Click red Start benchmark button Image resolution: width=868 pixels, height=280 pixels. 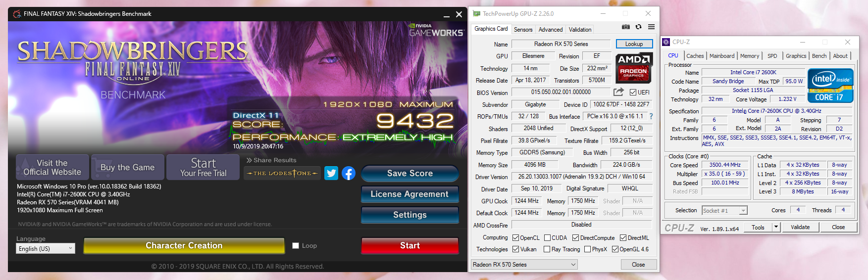pos(410,245)
